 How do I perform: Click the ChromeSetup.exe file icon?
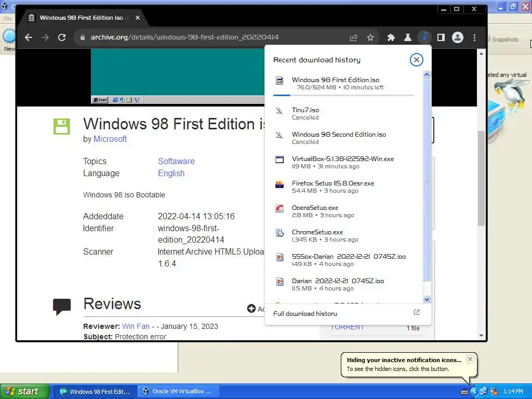click(279, 233)
